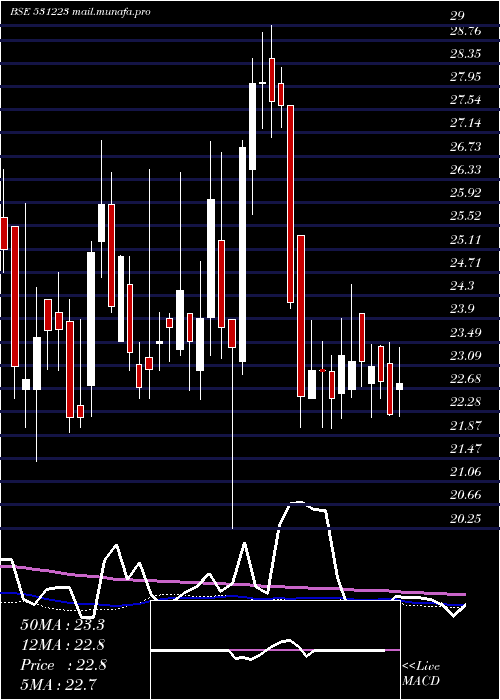500x700 pixels.
Task: Click inside the MACD inset panel
Action: [x=275, y=650]
